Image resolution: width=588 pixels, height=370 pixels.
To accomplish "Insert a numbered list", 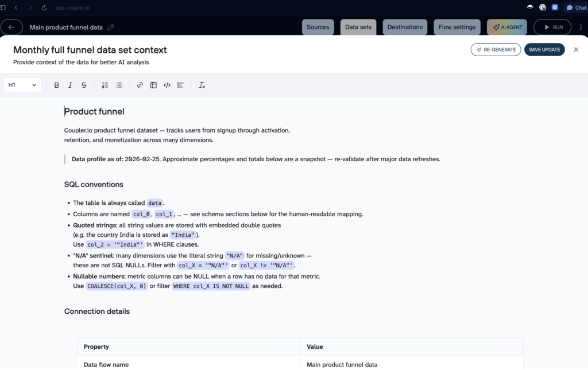I will point(105,85).
